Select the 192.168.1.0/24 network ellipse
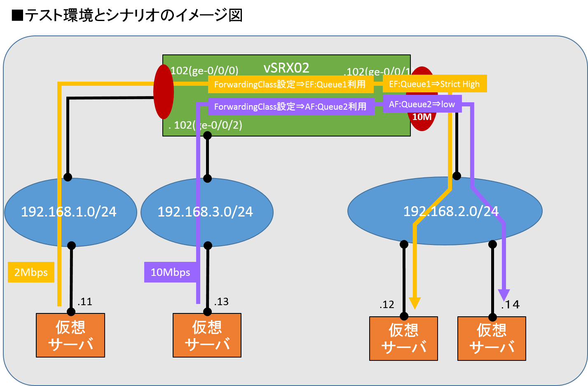This screenshot has width=588, height=386. pyautogui.click(x=70, y=212)
